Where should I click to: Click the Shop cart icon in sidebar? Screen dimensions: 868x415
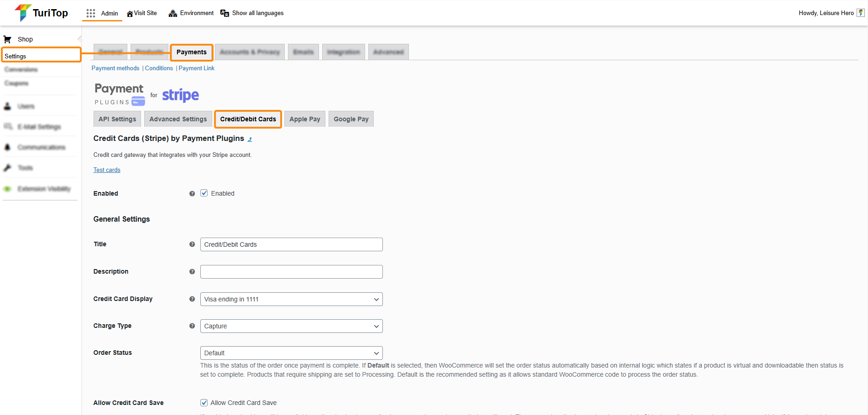click(x=7, y=39)
